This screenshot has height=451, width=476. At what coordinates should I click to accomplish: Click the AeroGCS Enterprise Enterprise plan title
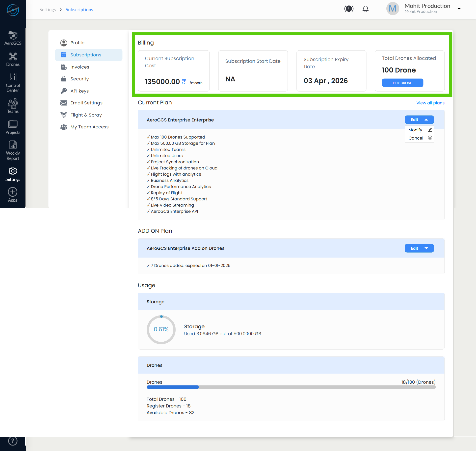[x=180, y=120]
